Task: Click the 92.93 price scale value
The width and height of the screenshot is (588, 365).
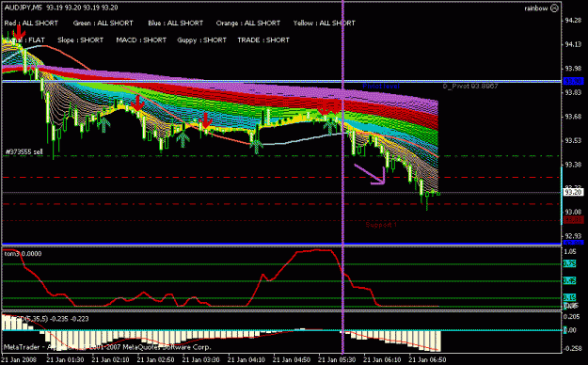Action: [573, 236]
